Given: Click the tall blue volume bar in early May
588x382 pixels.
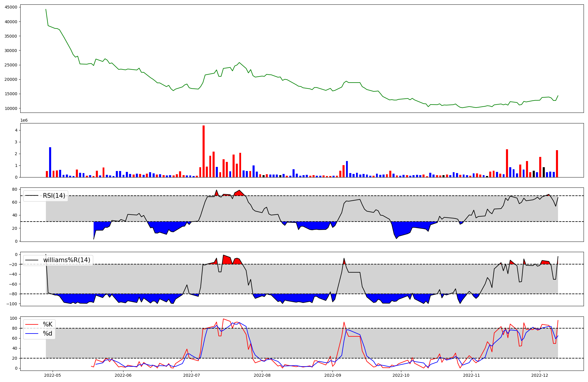Looking at the screenshot, I should (x=50, y=162).
